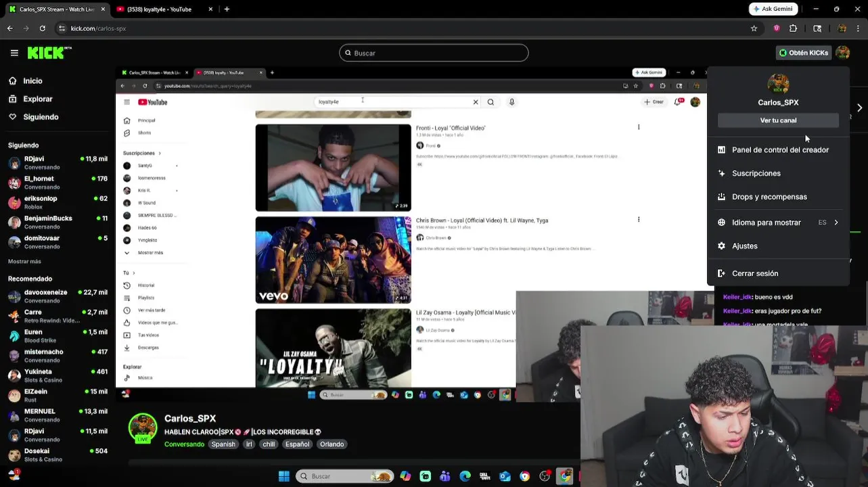The image size is (868, 487).
Task: Open Chris Brown - Loyal video thumbnail
Action: [333, 260]
